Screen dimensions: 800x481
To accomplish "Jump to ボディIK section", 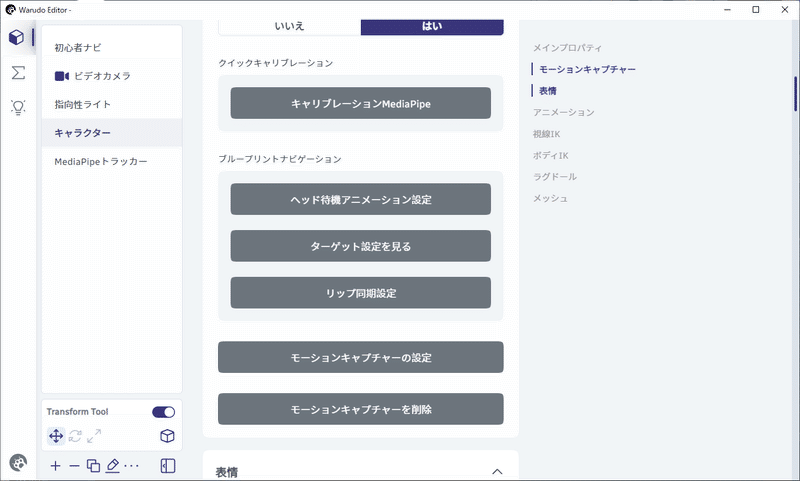I will point(551,155).
